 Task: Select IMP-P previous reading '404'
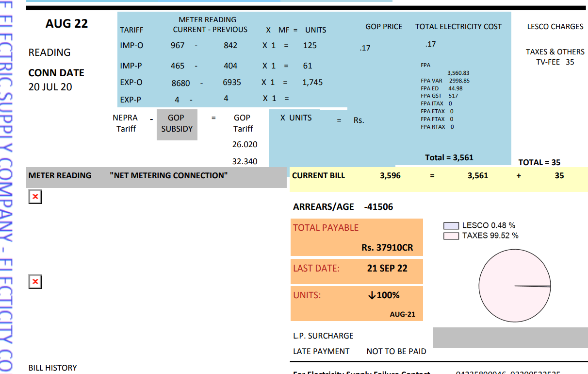[x=230, y=66]
